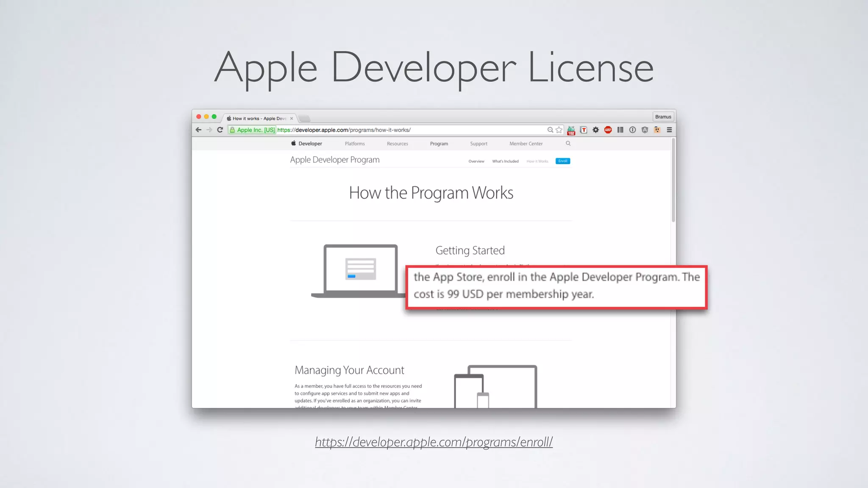Open a new tab next to How it works
This screenshot has width=868, height=488.
click(x=304, y=119)
